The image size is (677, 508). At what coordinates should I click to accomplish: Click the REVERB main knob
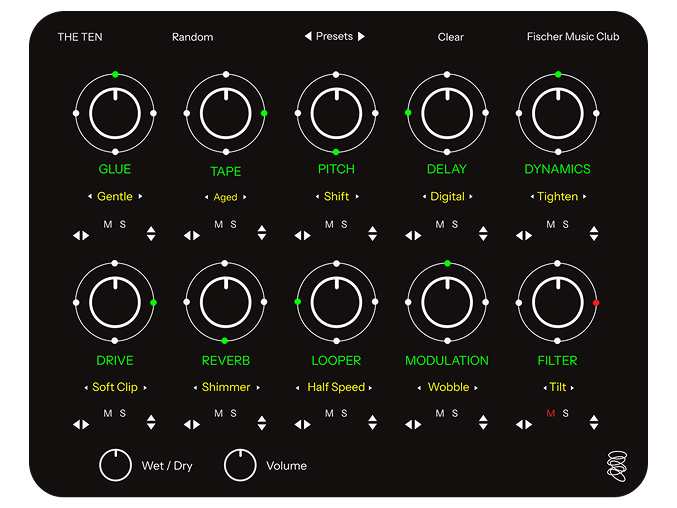(x=226, y=303)
